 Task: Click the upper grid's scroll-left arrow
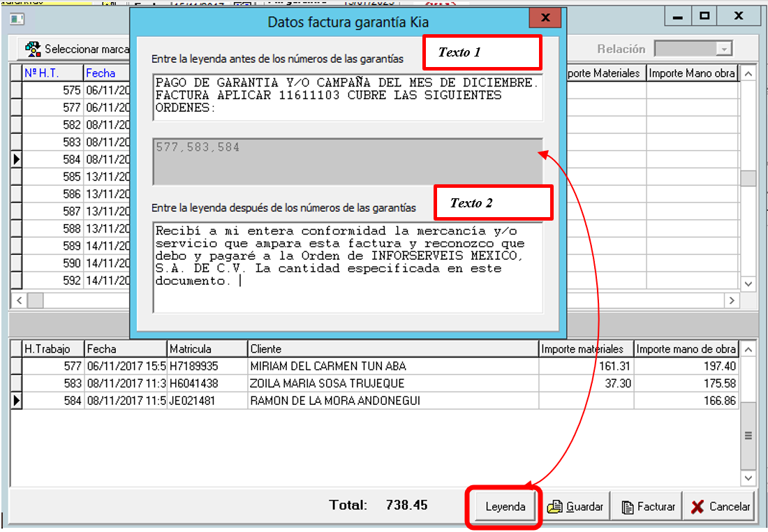pyautogui.click(x=19, y=300)
